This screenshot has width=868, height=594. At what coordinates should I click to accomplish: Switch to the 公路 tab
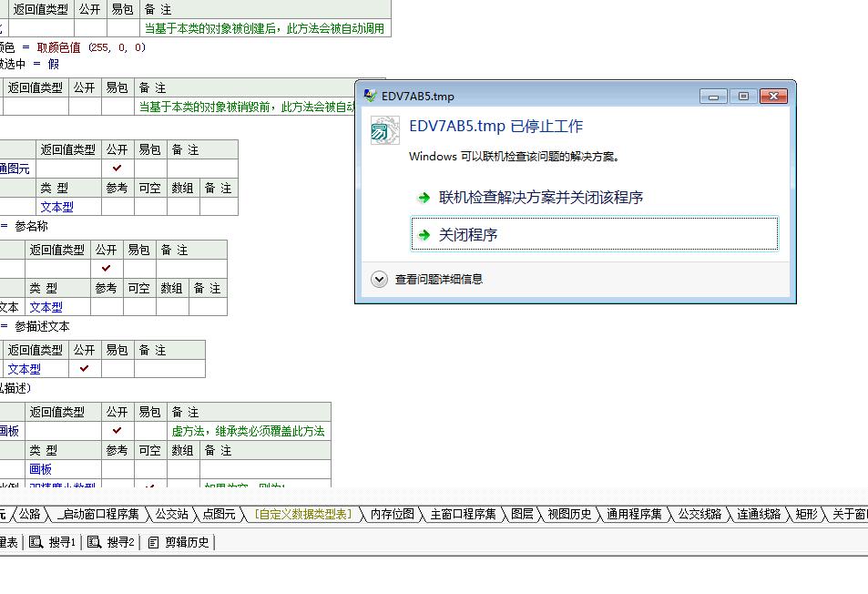[x=29, y=514]
